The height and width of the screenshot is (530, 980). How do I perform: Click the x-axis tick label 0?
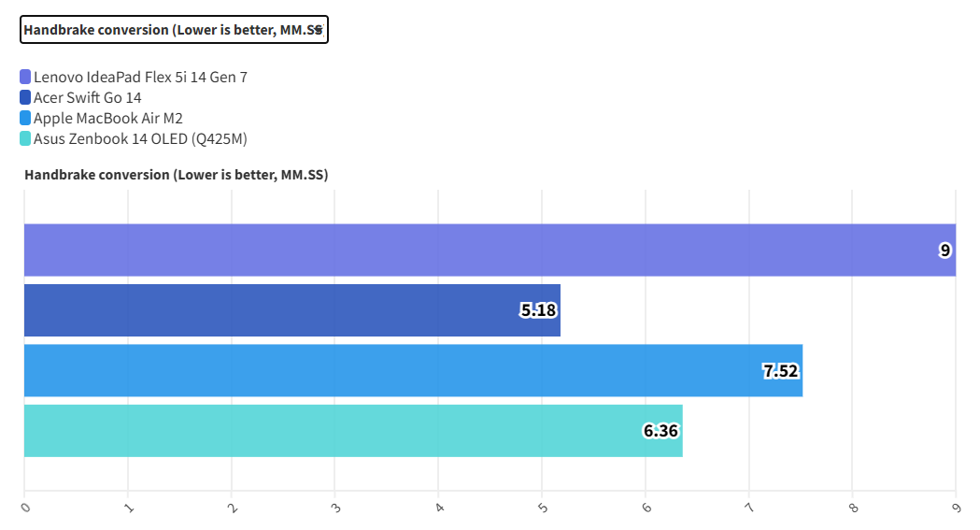[x=25, y=508]
